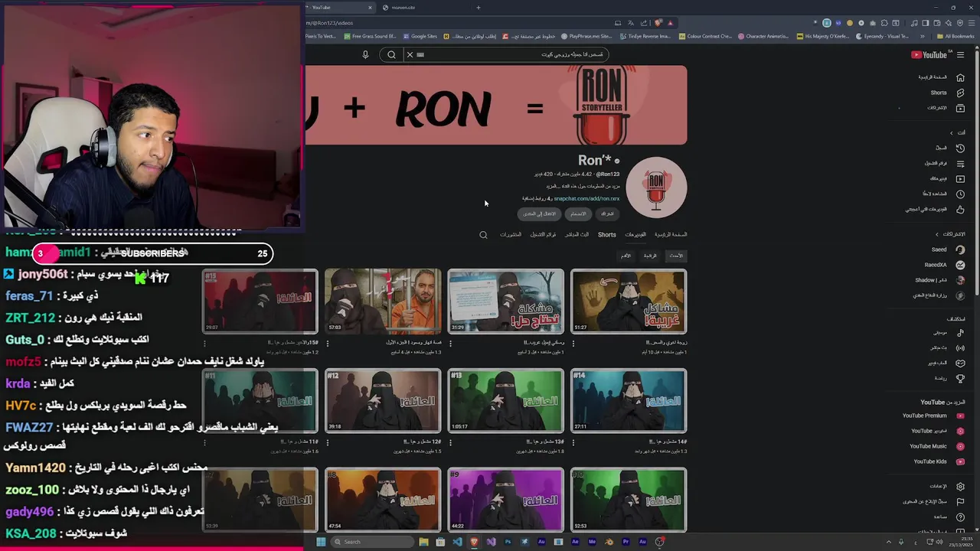
Task: Open Report history flag in sidebar
Action: click(x=960, y=501)
